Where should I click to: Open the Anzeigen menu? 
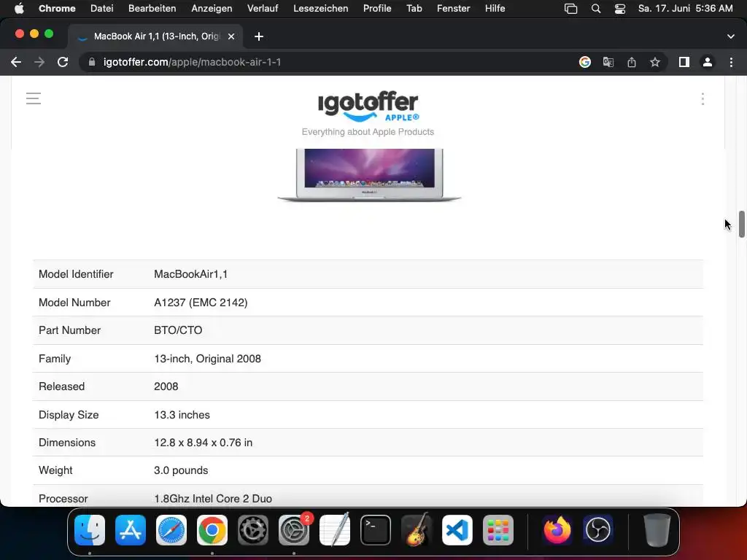212,9
